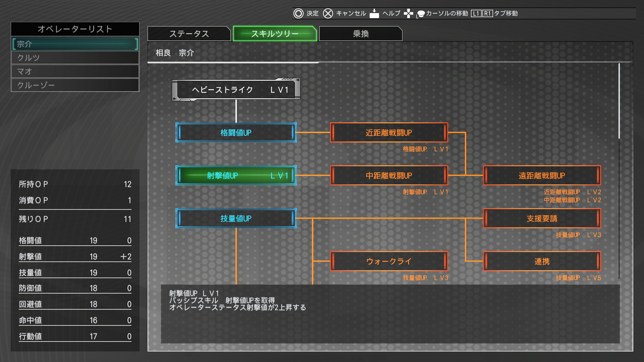644x362 pixels.
Task: Select operator クルツ from the list
Action: [x=75, y=58]
